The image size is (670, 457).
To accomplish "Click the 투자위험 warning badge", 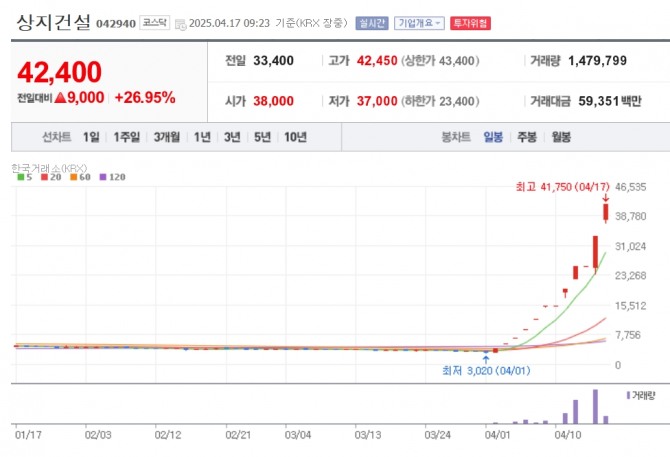I will click(472, 22).
